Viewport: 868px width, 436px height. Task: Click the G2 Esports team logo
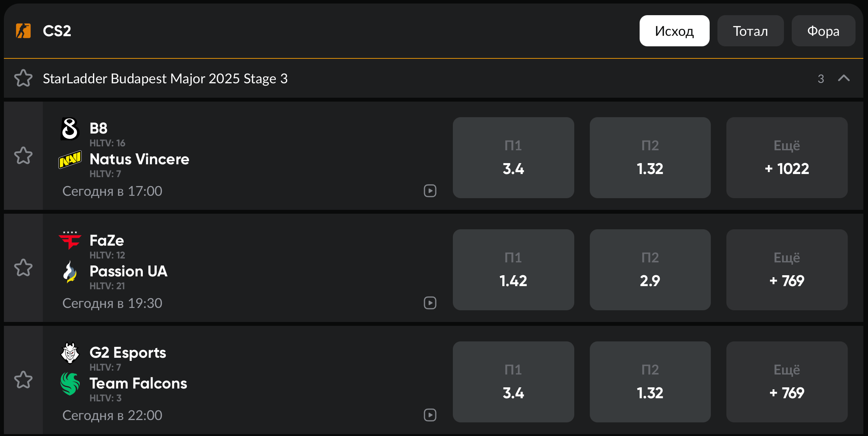(x=70, y=352)
